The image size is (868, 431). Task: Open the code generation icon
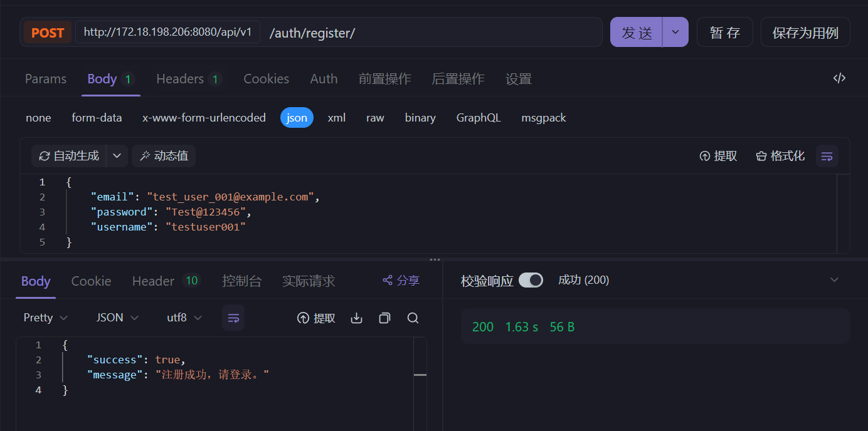coord(839,78)
